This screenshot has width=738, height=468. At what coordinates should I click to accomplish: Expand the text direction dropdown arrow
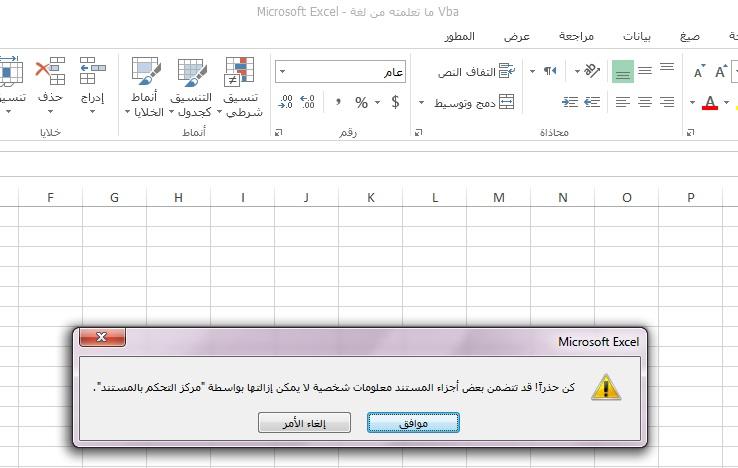(x=532, y=72)
